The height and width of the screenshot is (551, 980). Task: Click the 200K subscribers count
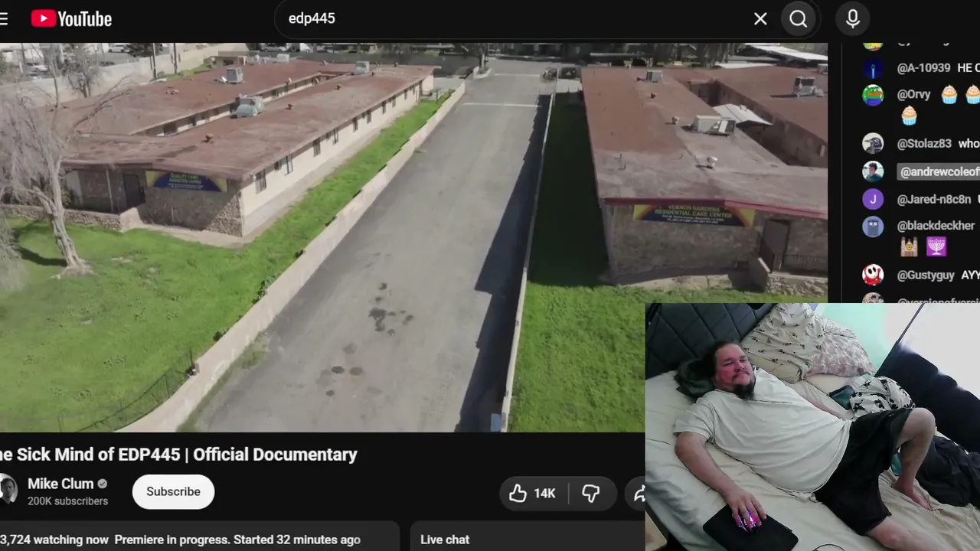[x=67, y=501]
